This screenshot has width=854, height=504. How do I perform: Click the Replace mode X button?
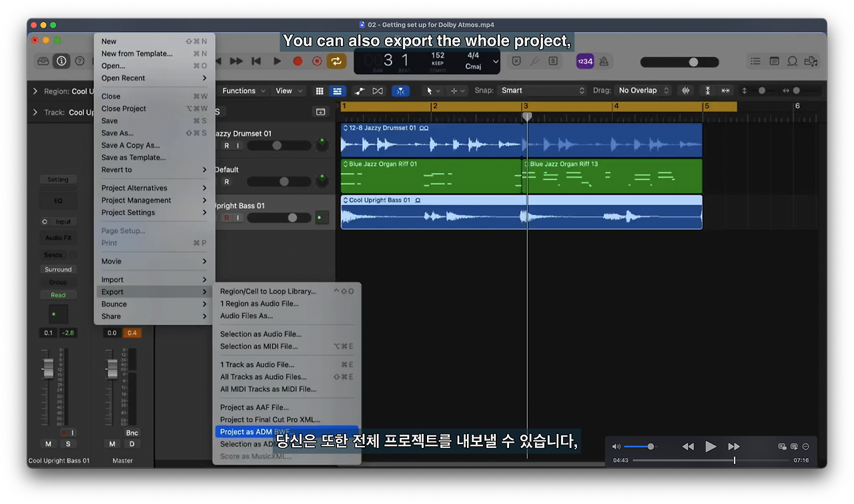click(x=516, y=61)
